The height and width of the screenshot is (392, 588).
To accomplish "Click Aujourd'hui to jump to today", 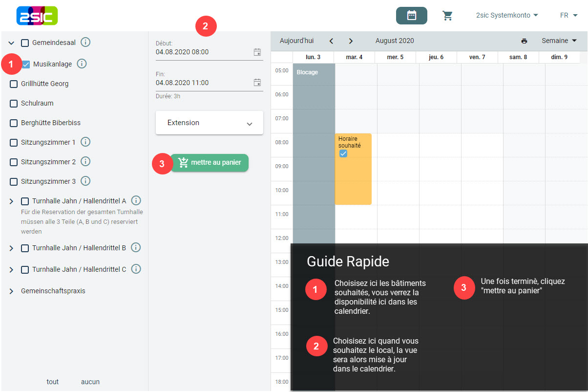I will 296,41.
